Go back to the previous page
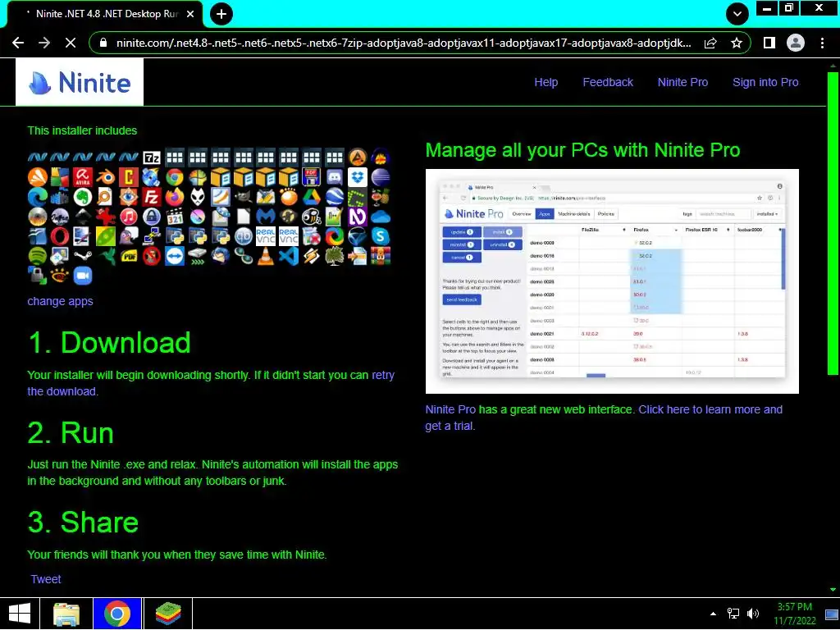 (x=18, y=43)
